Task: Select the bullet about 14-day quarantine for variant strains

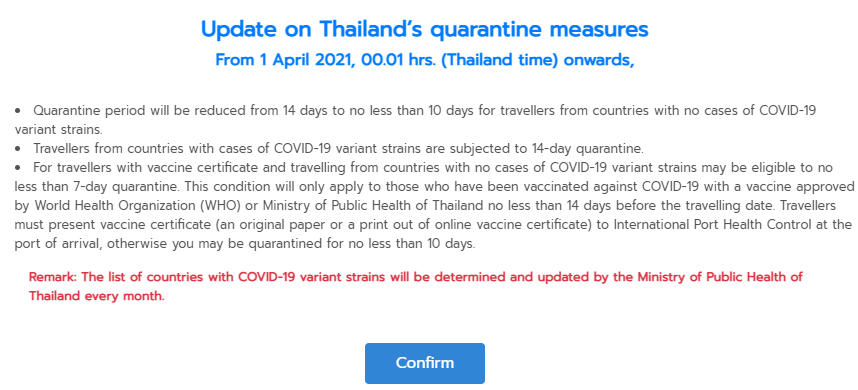Action: (x=329, y=149)
